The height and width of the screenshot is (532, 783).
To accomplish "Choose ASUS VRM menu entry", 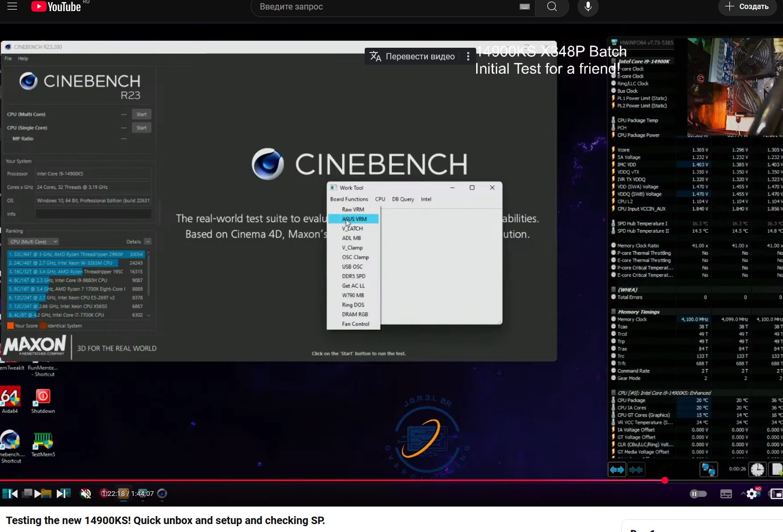I will click(x=354, y=219).
